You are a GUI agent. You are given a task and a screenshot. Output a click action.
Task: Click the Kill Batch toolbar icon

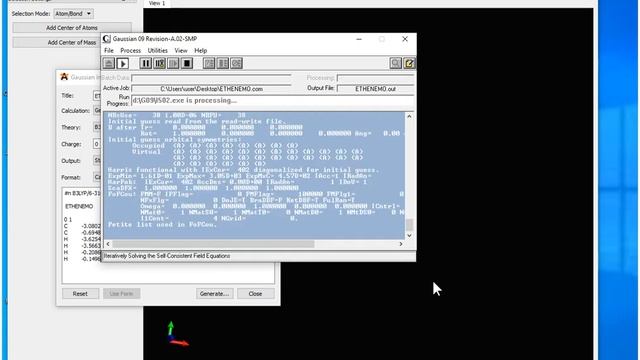[236, 63]
